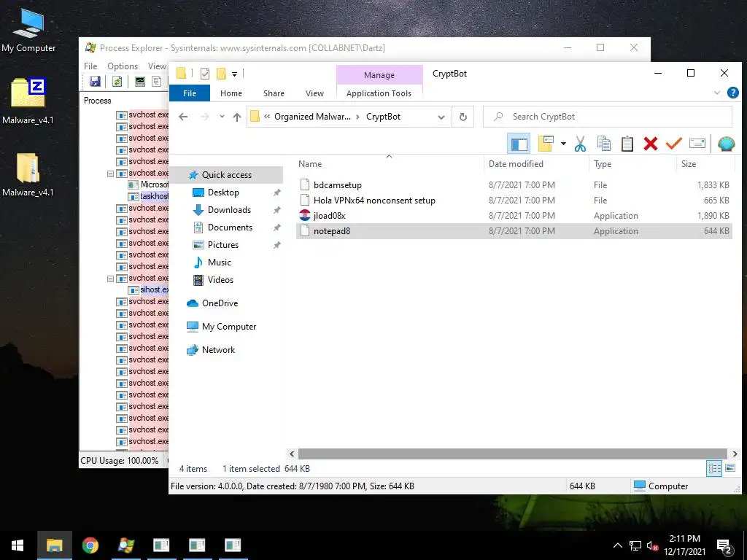
Task: Select the notepad8 file
Action: (514, 231)
